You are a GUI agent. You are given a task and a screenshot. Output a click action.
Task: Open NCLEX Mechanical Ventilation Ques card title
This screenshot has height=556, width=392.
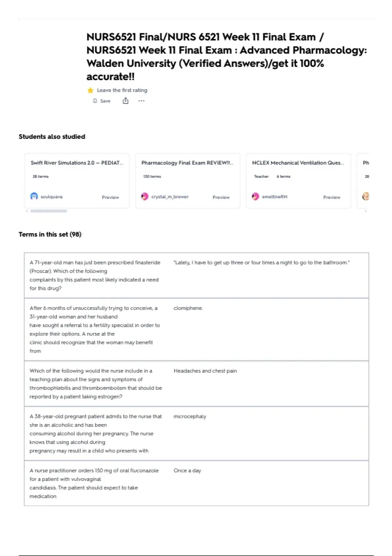tap(298, 163)
